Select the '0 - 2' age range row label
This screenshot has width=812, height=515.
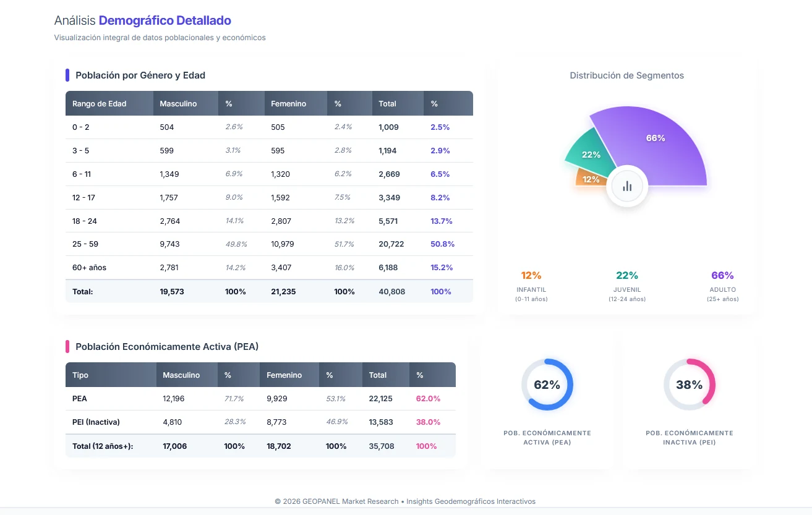coord(80,127)
